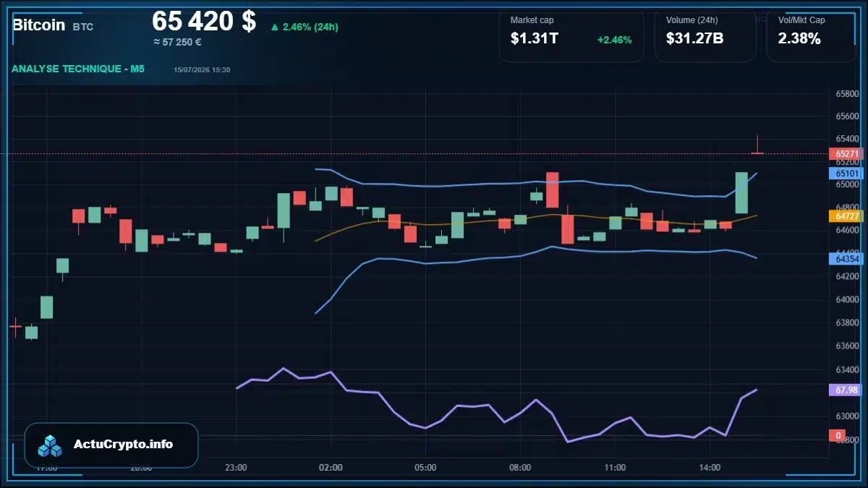Viewport: 868px width, 488px height.
Task: Click the red 0 indicator tag
Action: (x=838, y=435)
